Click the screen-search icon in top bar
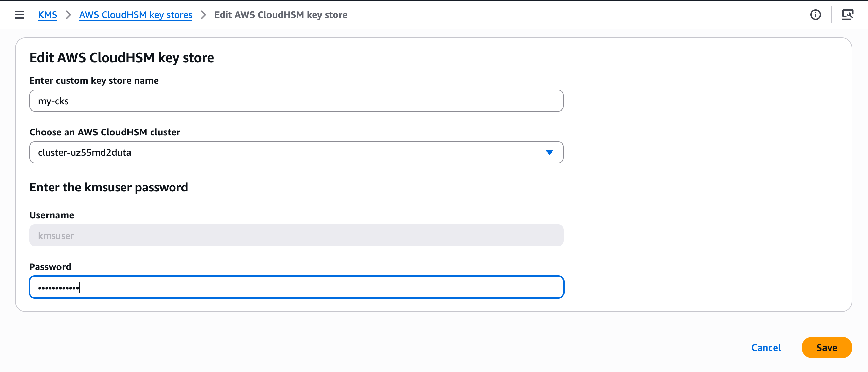868x372 pixels. click(848, 15)
